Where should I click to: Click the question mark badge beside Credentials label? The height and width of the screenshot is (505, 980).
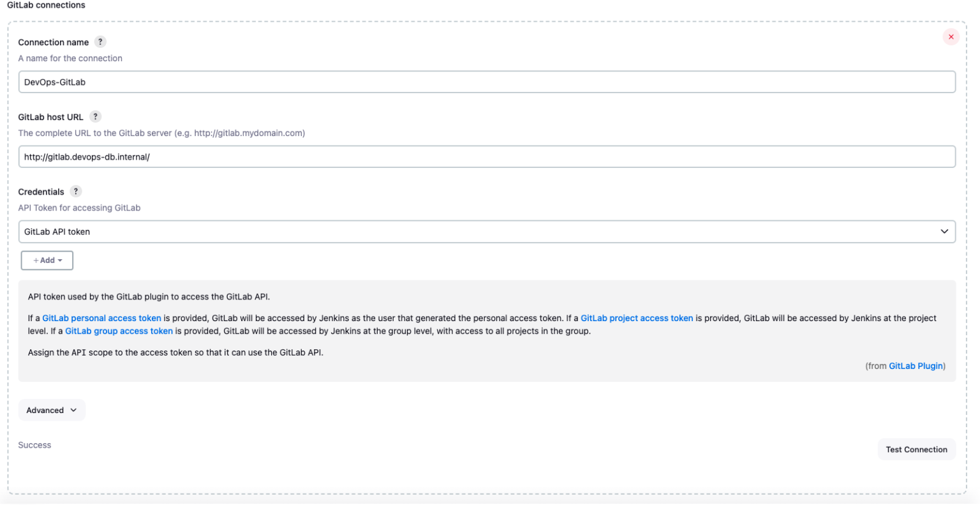[x=75, y=192]
